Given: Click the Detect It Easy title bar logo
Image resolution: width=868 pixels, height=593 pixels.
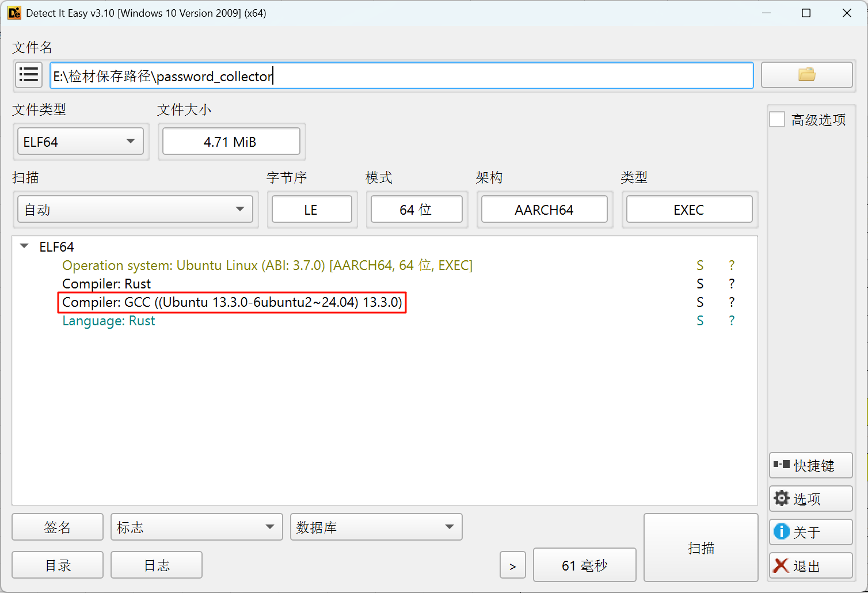Looking at the screenshot, I should click(14, 13).
